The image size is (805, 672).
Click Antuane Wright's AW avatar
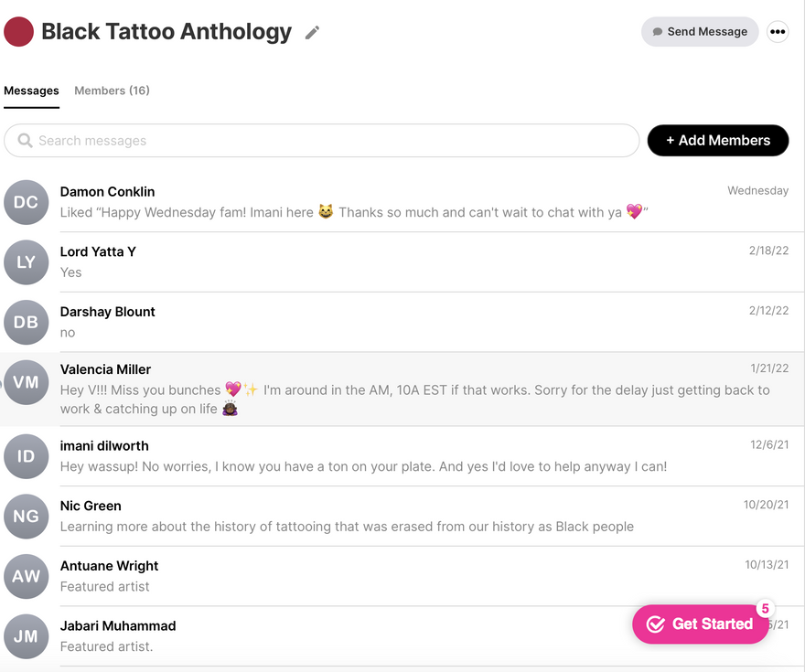[27, 576]
